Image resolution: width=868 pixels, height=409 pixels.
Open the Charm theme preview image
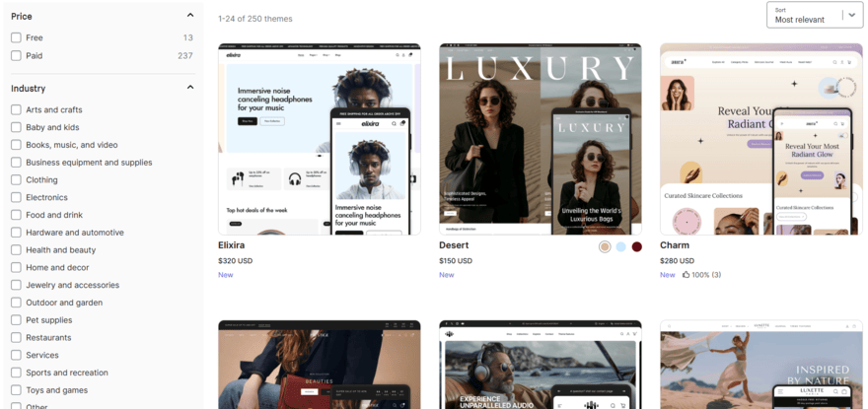coord(761,139)
